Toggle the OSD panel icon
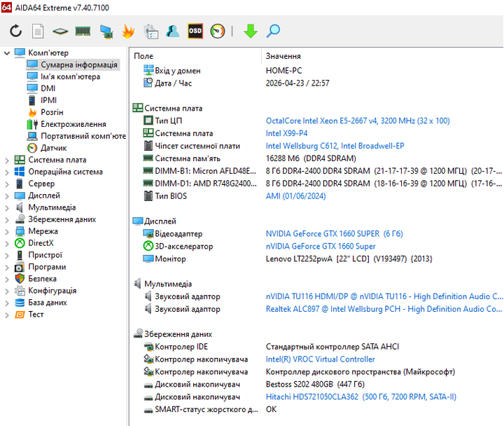Screen dimensions: 504x426 195,32
